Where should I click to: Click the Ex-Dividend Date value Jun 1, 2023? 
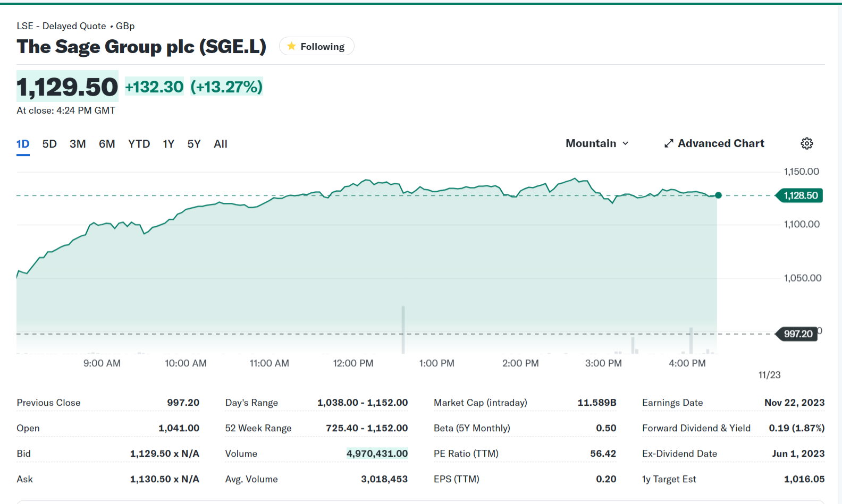pos(798,454)
